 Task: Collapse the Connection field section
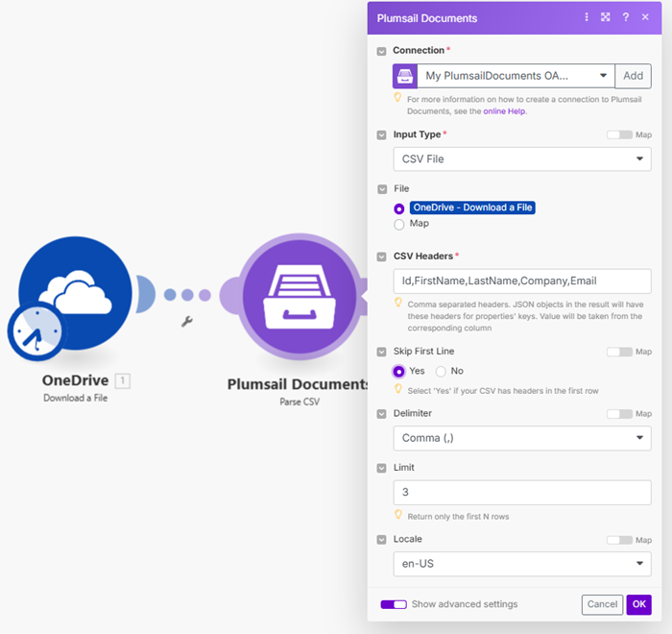coord(381,52)
